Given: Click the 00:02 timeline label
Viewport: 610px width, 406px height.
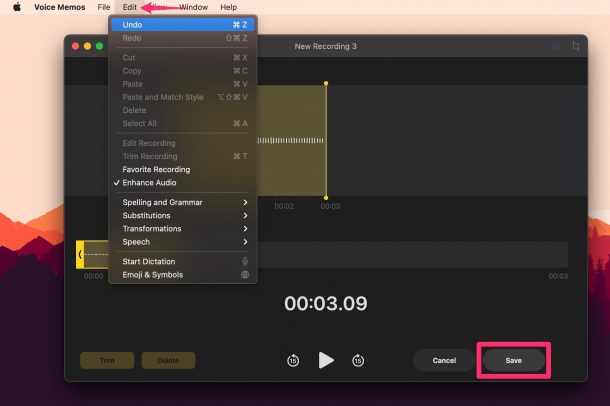Looking at the screenshot, I should tap(284, 206).
